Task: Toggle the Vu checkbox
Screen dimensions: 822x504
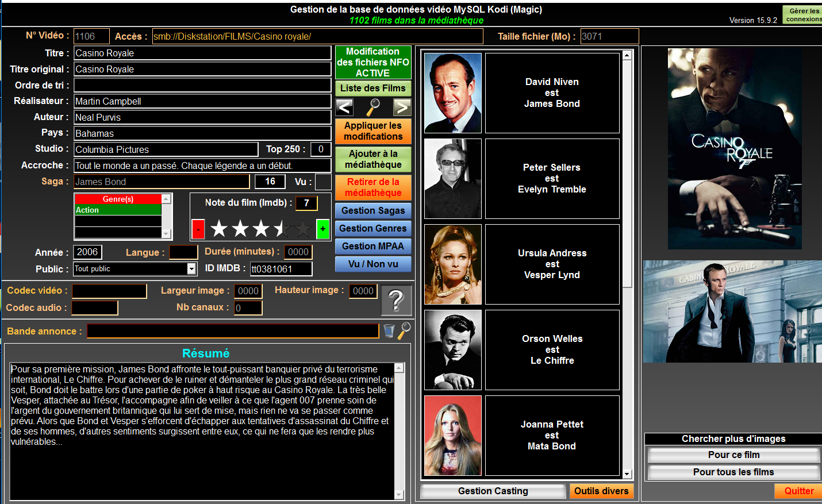Action: point(323,182)
